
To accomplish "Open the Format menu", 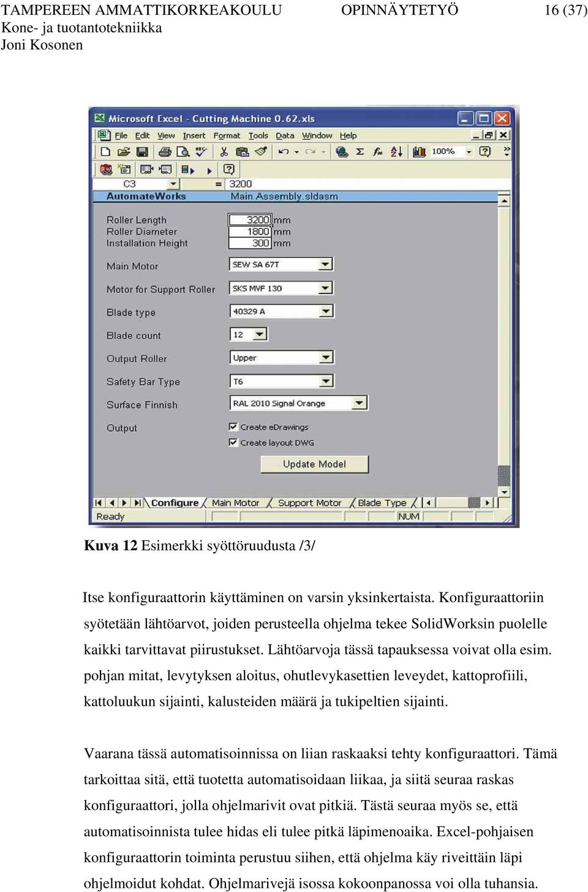I will pyautogui.click(x=227, y=136).
